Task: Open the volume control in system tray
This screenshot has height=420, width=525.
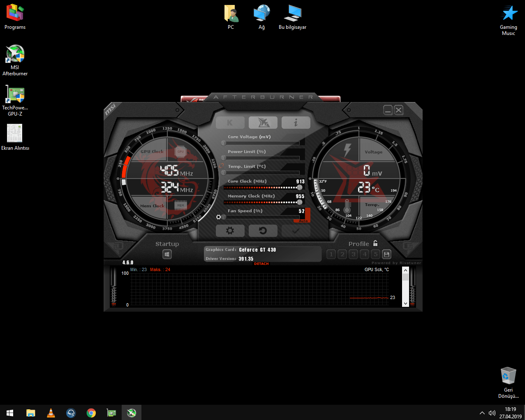Action: [492, 413]
